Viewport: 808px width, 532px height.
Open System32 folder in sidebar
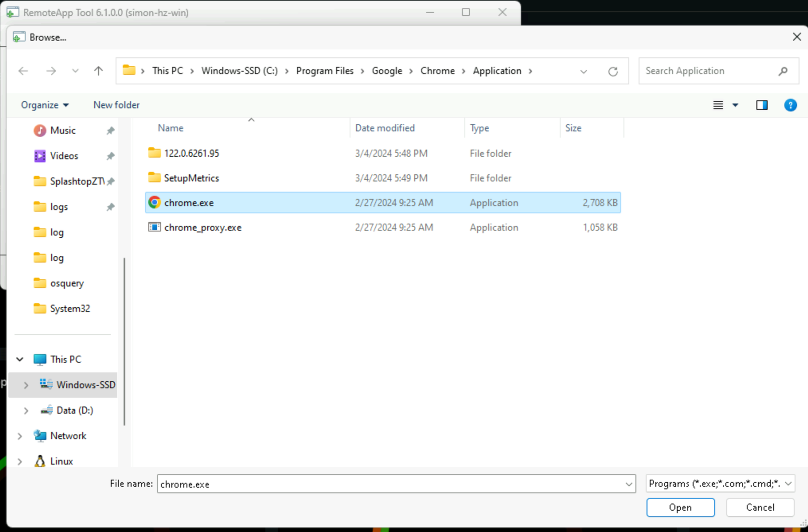[69, 308]
